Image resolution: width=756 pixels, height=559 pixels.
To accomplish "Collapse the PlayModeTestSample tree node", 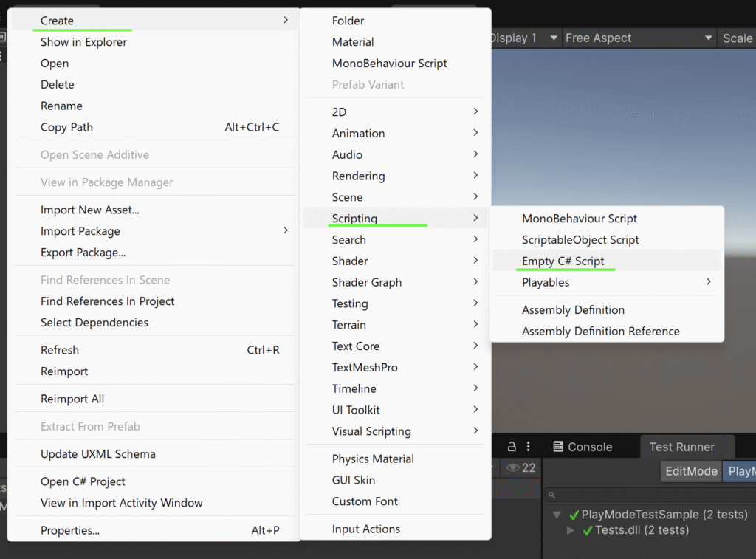I will [x=557, y=515].
